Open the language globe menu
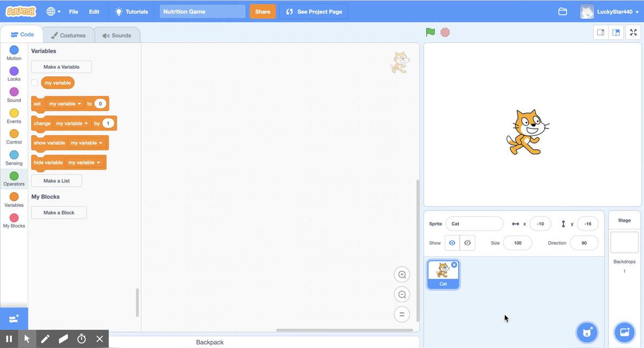Viewport: 644px width, 348px height. point(53,11)
